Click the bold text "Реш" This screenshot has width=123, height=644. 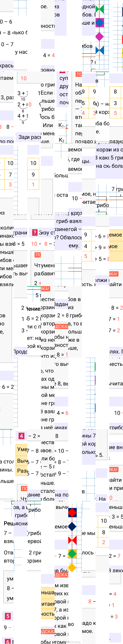coord(9,523)
